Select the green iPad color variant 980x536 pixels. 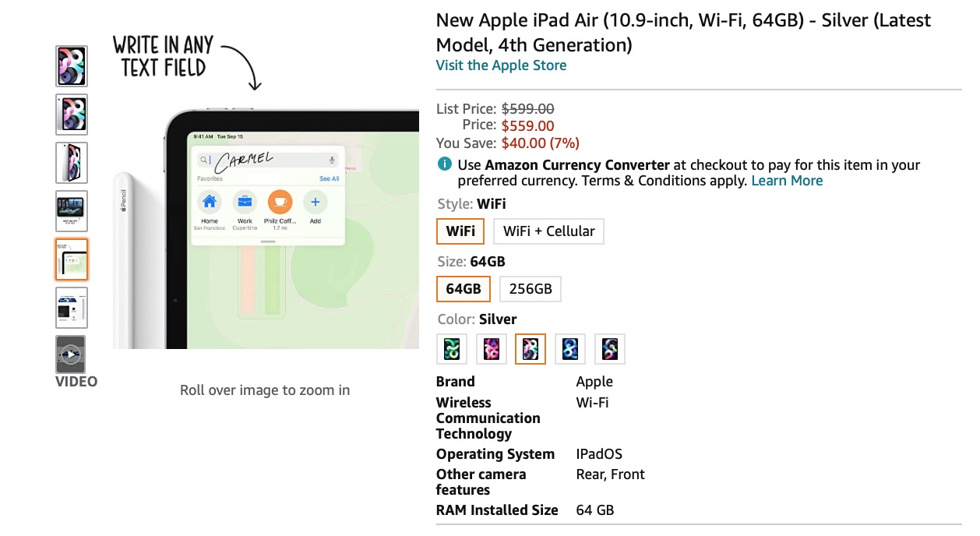(x=452, y=348)
